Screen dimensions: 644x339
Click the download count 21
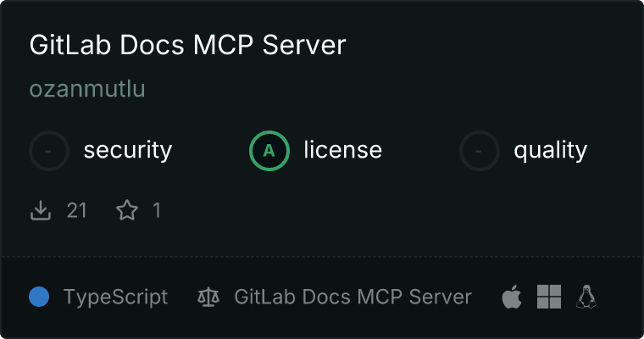pos(77,210)
